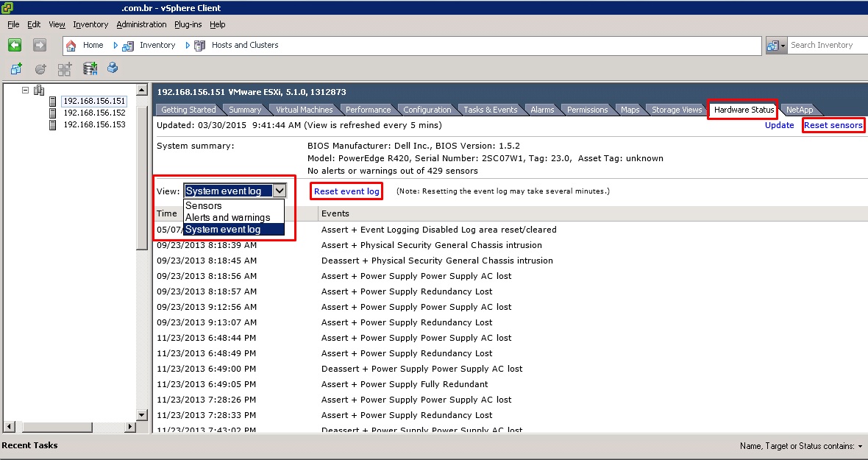Open the search scope dropdown arrow

pos(783,45)
